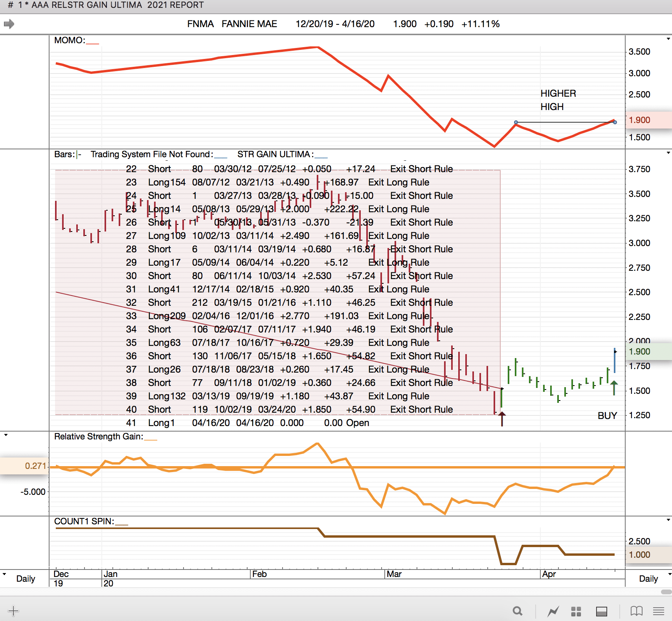Click the green 1.900 price tag
672x621 pixels.
coord(648,351)
